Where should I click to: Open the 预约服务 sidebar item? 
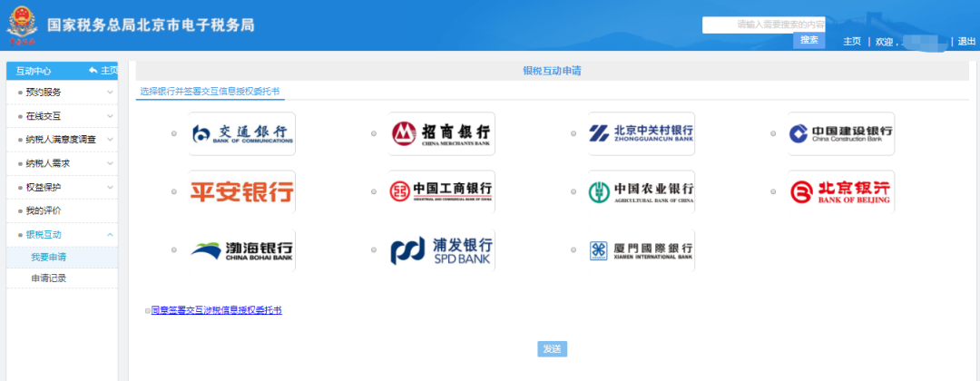tap(63, 92)
